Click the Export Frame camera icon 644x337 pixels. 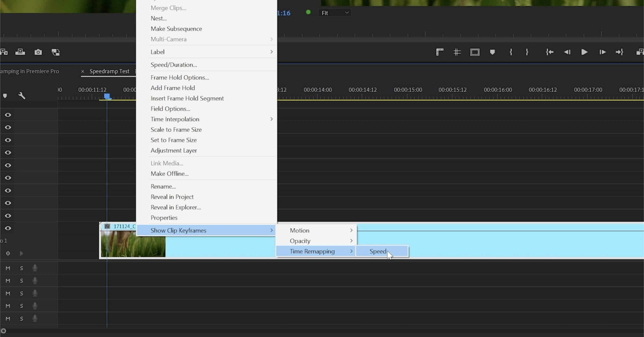click(x=38, y=52)
